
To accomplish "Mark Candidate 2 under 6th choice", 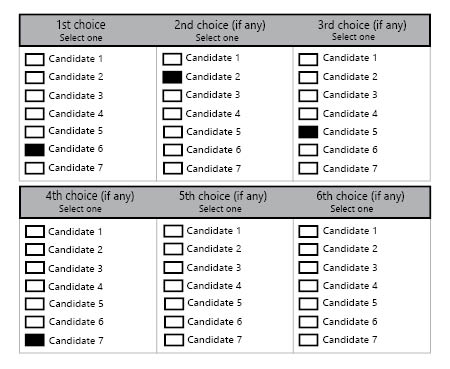I will coord(308,249).
